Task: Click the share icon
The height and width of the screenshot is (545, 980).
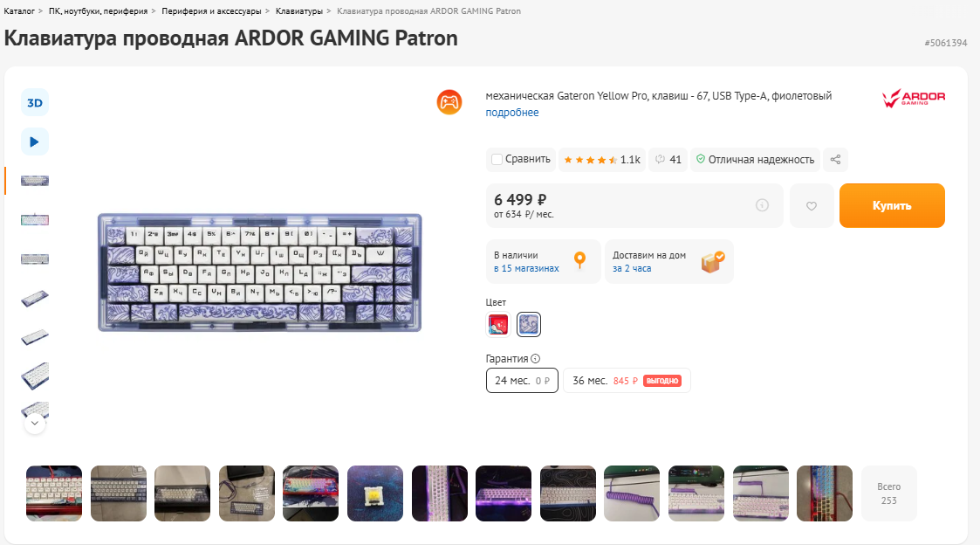Action: [835, 160]
